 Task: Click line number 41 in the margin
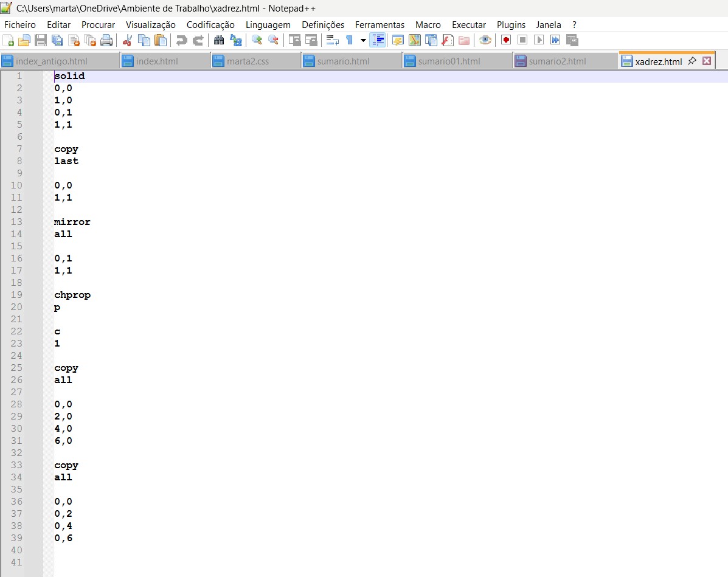click(x=16, y=562)
